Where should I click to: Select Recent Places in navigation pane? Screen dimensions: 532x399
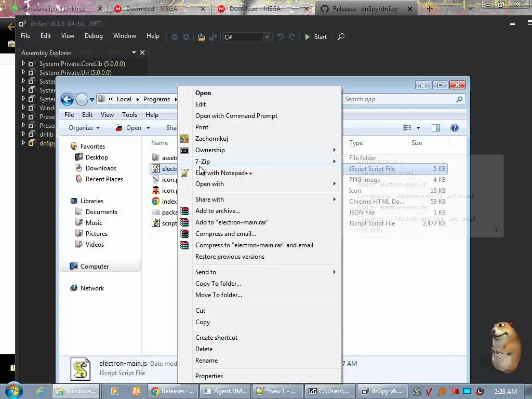pos(104,179)
